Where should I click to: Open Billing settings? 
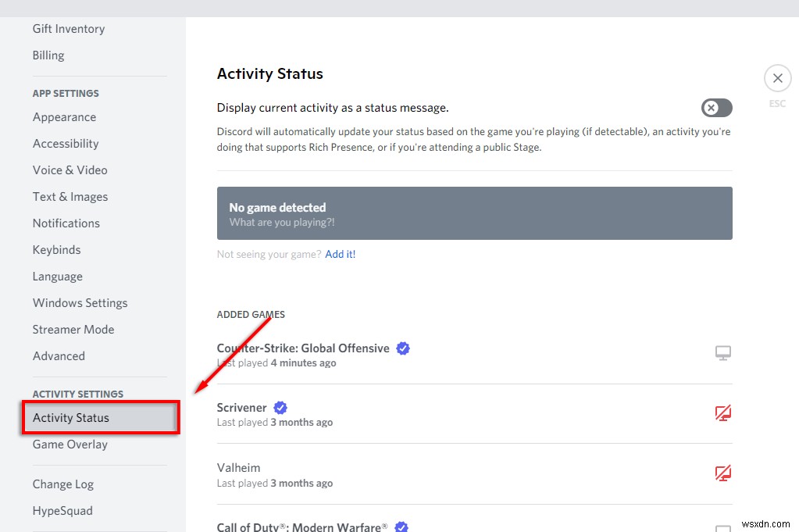48,55
